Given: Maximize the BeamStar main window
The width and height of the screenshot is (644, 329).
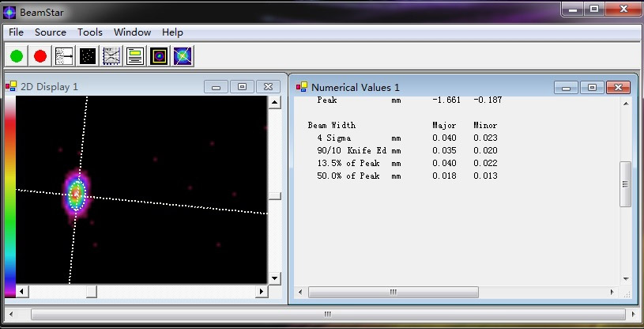Looking at the screenshot, I should coord(594,9).
